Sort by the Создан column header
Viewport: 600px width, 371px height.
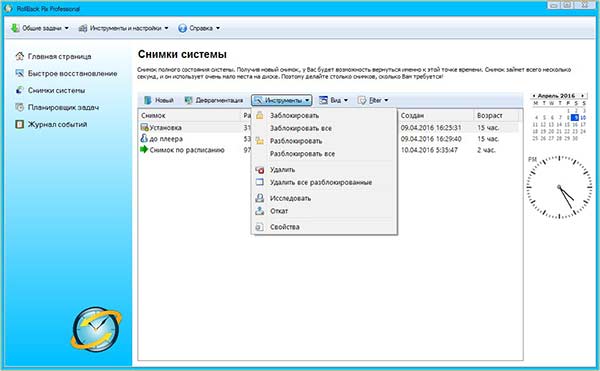[x=435, y=116]
